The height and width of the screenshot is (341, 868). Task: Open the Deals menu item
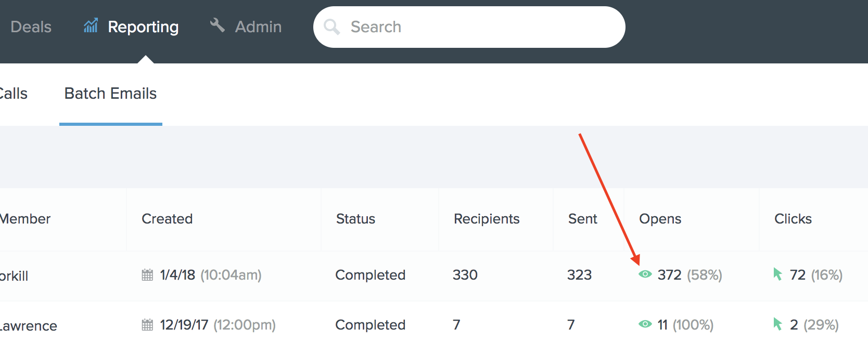coord(31,27)
